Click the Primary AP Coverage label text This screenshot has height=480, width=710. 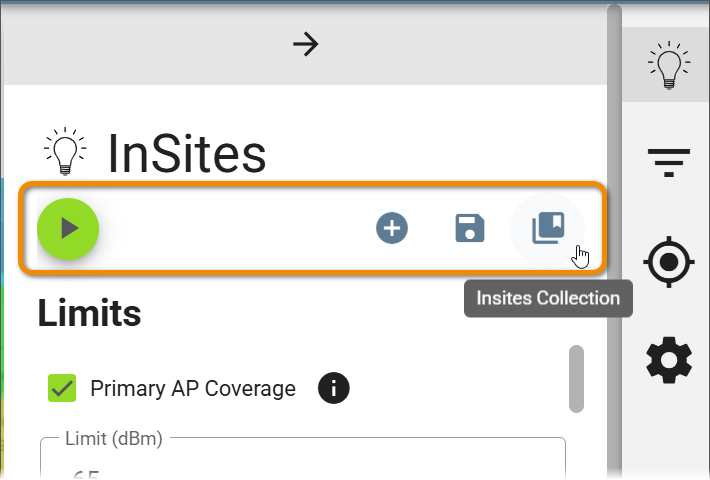[193, 389]
